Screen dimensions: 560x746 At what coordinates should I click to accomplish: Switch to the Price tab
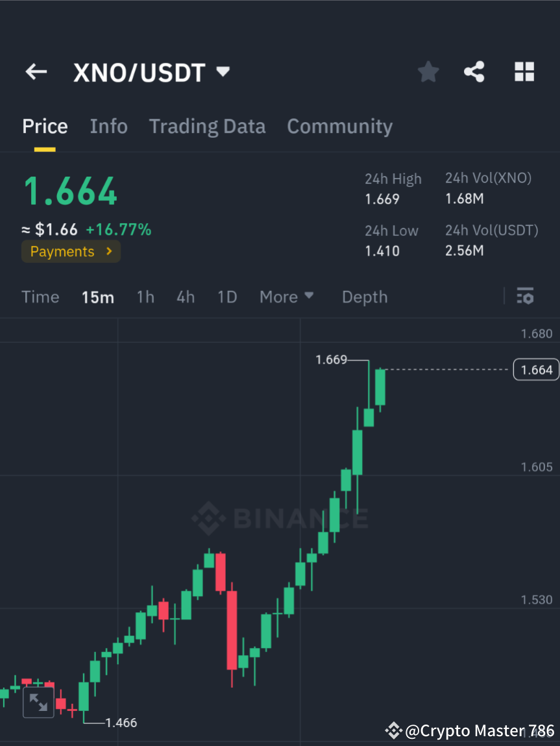44,127
